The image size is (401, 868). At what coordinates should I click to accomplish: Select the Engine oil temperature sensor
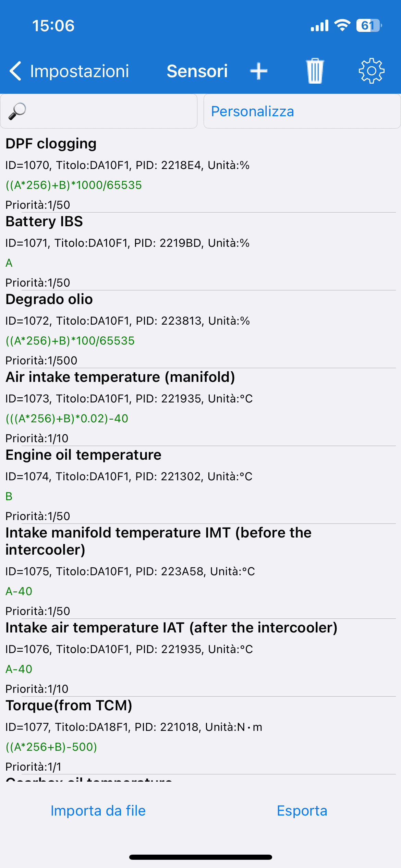tap(200, 484)
